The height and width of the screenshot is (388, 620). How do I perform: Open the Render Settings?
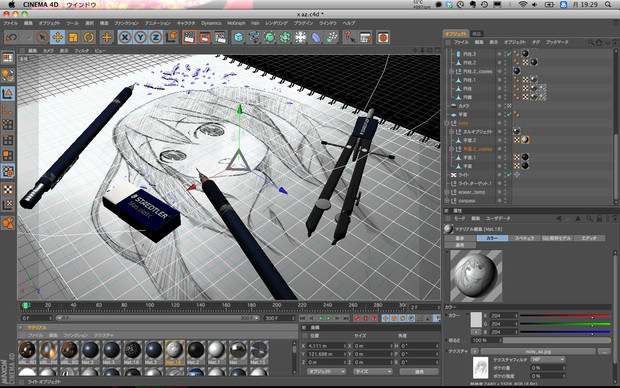point(220,38)
